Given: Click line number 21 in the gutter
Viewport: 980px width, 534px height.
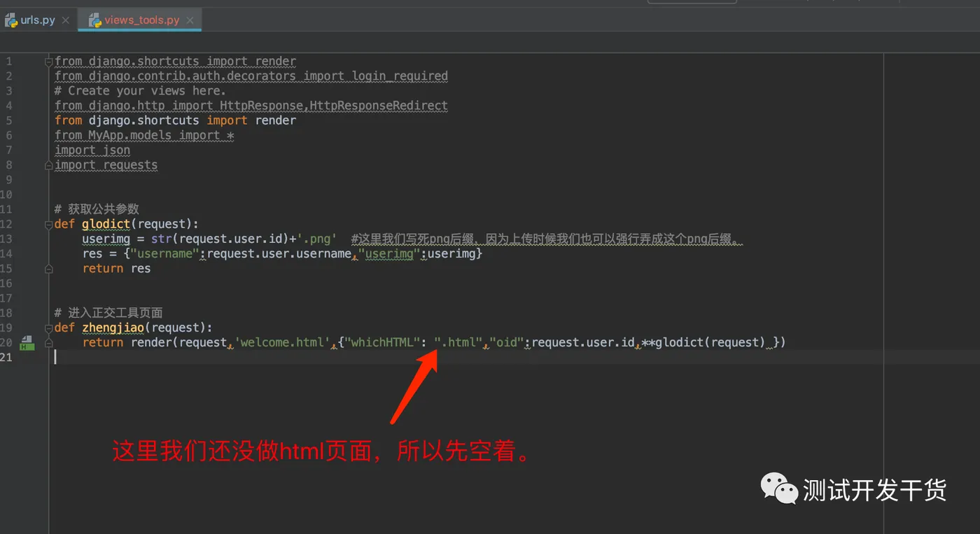Looking at the screenshot, I should 6,358.
